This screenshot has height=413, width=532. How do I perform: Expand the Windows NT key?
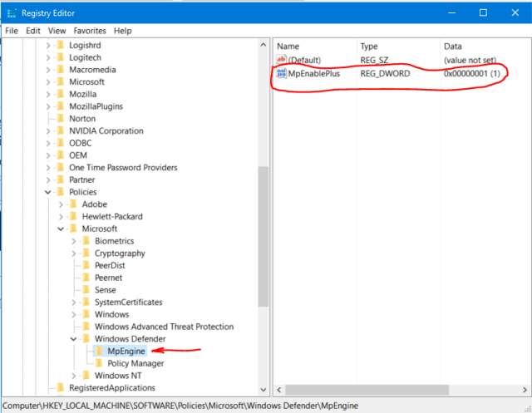(x=74, y=376)
